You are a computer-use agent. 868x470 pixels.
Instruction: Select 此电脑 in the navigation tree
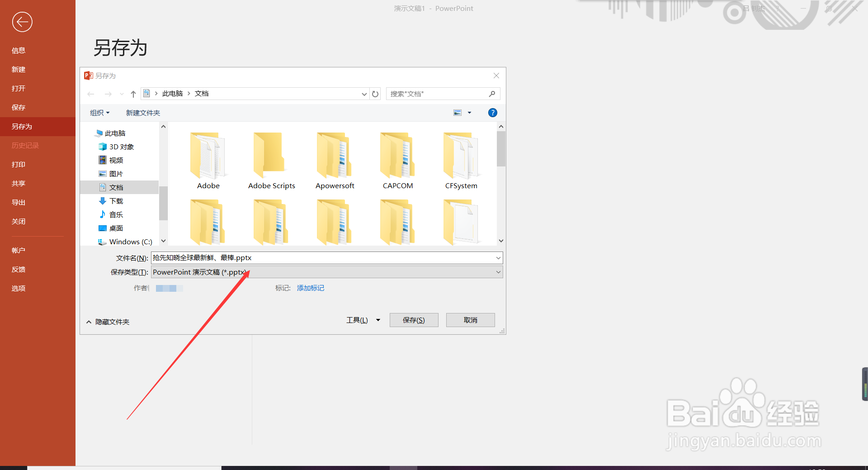click(115, 133)
